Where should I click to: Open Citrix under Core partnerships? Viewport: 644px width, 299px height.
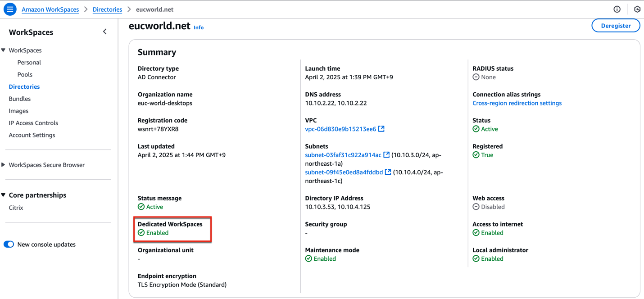click(x=16, y=208)
